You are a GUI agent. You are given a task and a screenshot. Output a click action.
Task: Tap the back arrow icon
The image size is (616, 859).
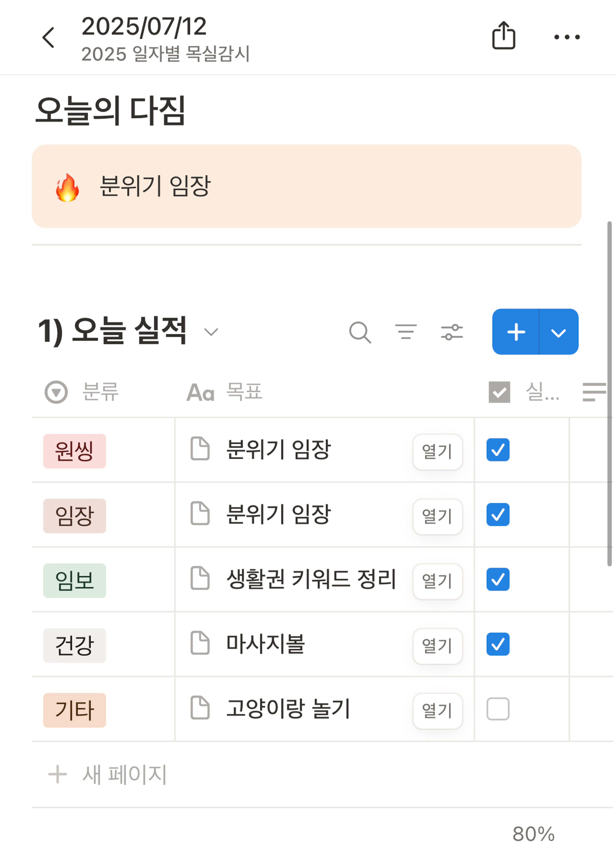click(x=48, y=38)
